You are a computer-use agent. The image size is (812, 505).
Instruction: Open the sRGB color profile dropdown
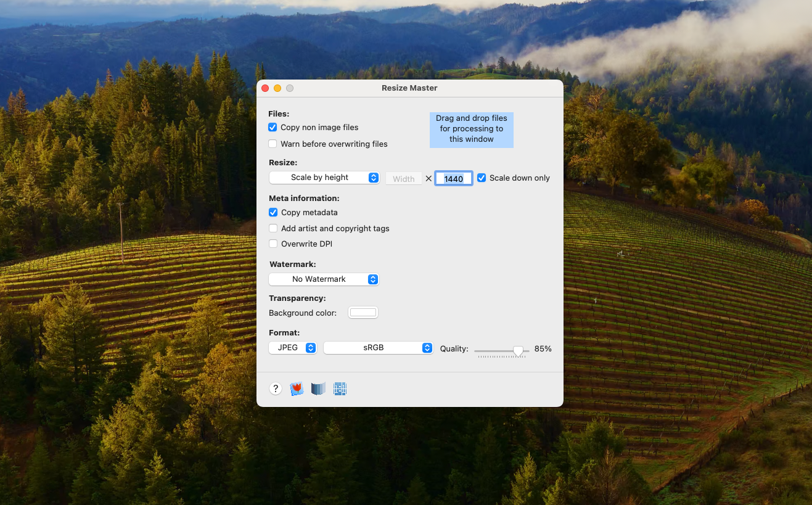pyautogui.click(x=378, y=348)
